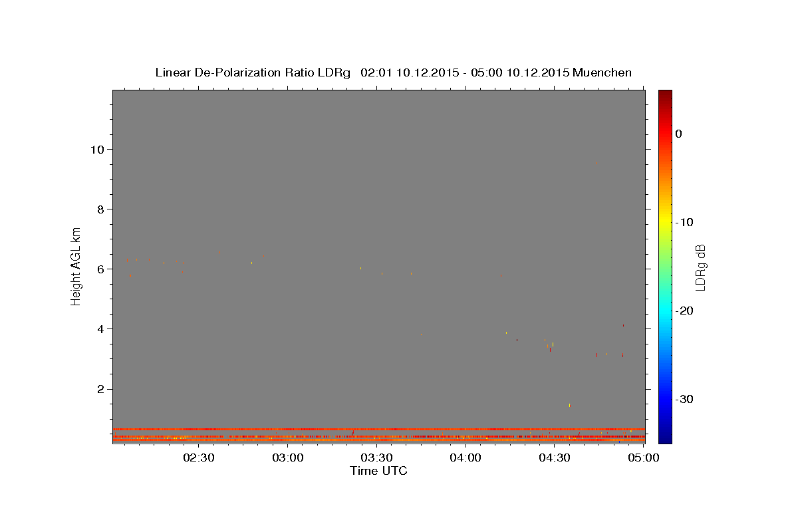Click the colorbar value -20
Screen dimensions: 798x532
685,311
